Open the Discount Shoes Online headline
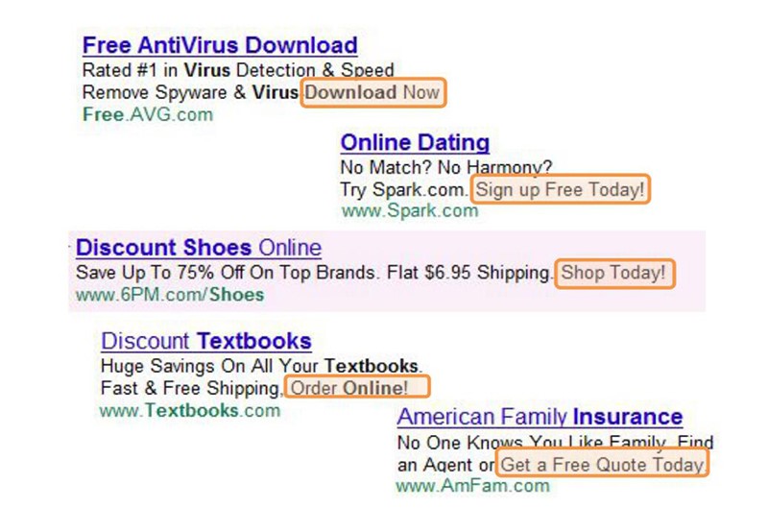The image size is (768, 532). 199,247
